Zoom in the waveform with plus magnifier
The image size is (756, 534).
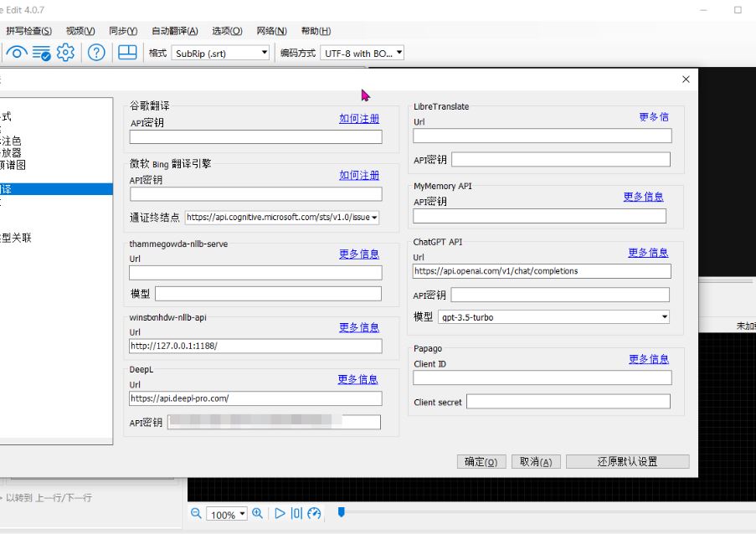(x=258, y=514)
